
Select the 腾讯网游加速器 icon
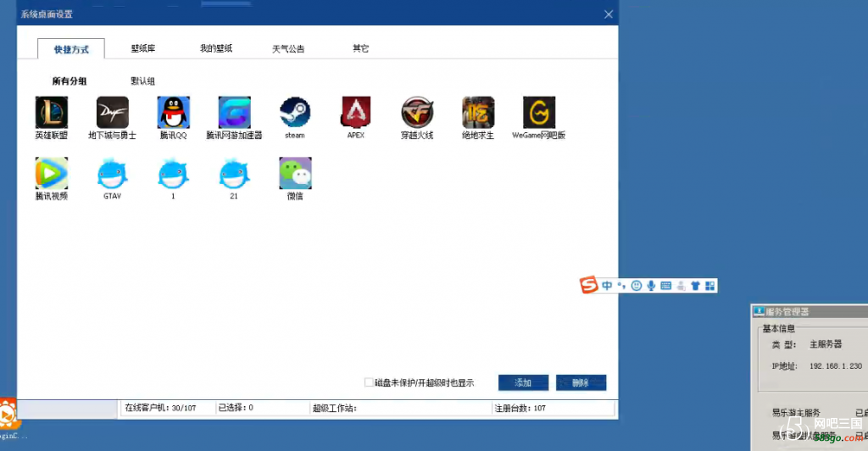[x=234, y=113]
